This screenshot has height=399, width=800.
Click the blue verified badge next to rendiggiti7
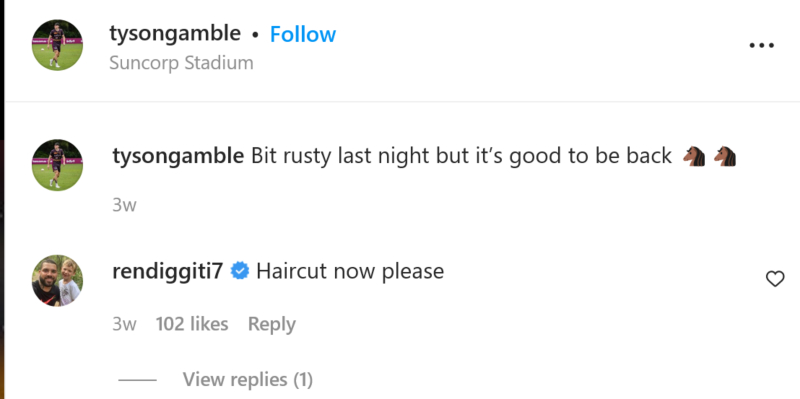pyautogui.click(x=240, y=271)
